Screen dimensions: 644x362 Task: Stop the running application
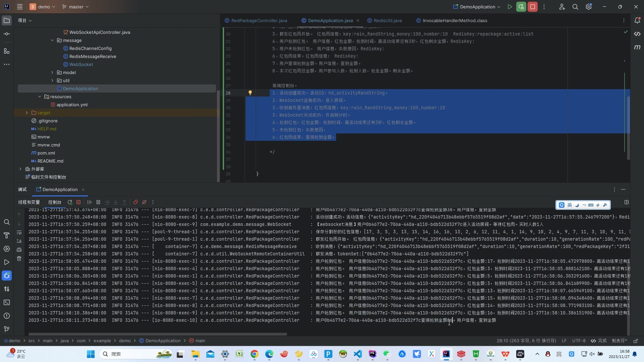click(533, 7)
